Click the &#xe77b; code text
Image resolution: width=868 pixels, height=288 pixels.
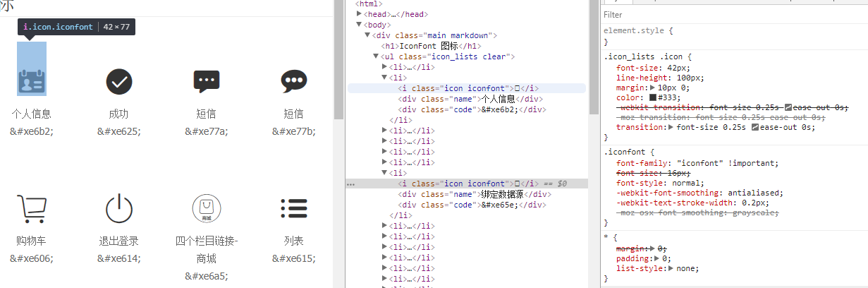click(x=294, y=131)
